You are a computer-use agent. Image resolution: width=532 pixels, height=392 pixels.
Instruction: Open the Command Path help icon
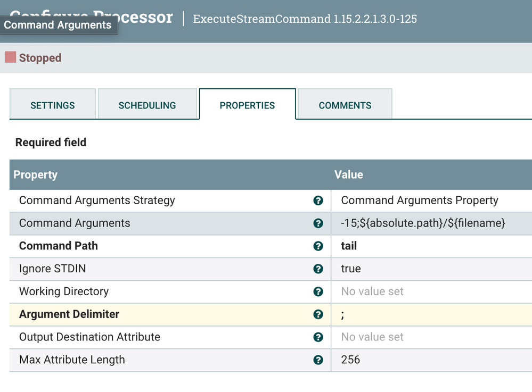pos(318,246)
